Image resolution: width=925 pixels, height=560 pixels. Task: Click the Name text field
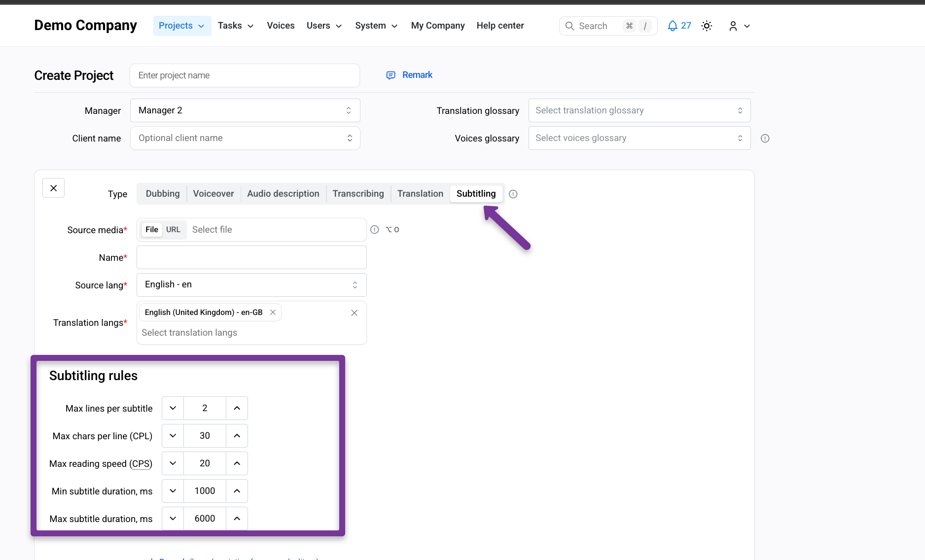coord(251,257)
